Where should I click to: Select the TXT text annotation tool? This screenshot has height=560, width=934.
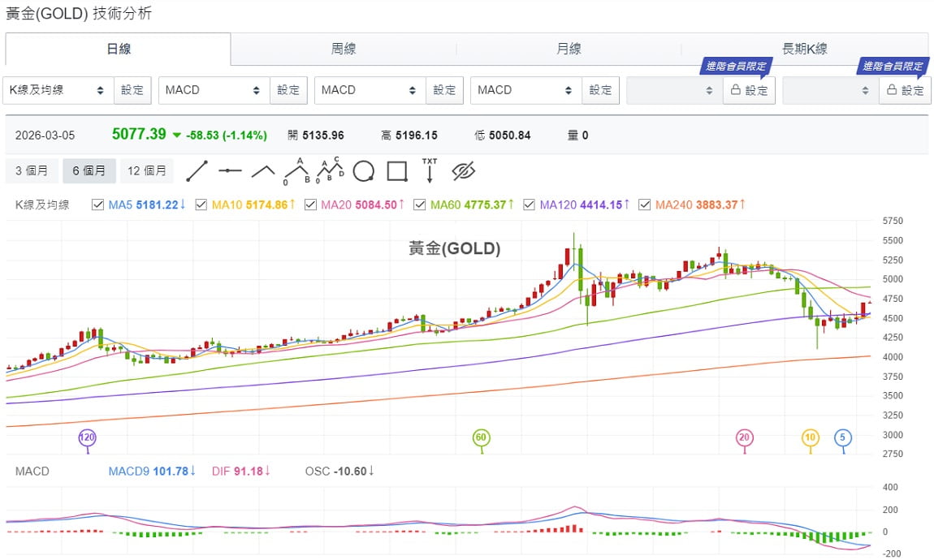429,171
